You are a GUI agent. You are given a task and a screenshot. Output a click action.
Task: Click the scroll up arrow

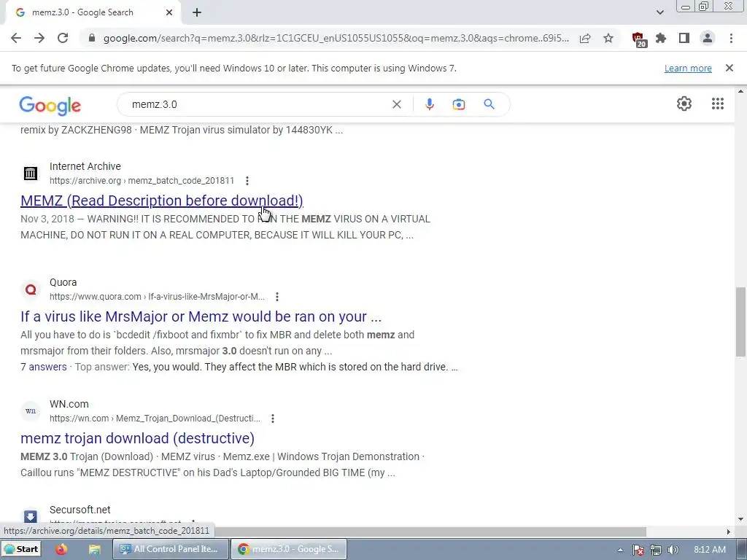pyautogui.click(x=740, y=91)
